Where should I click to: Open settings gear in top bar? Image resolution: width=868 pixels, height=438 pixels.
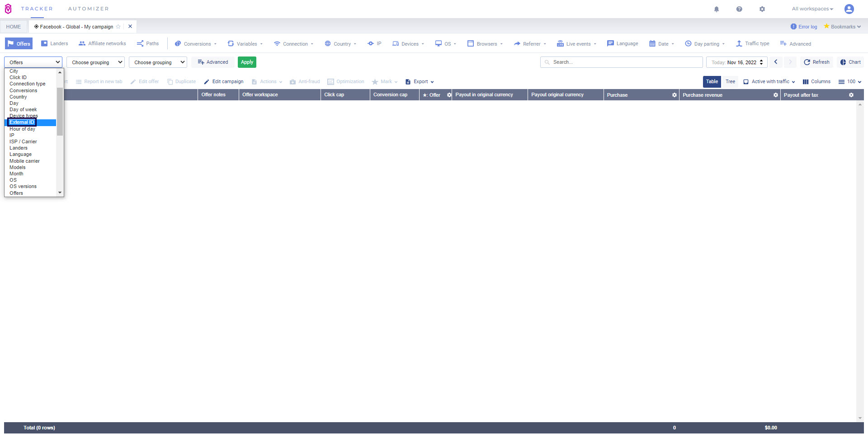coord(762,9)
